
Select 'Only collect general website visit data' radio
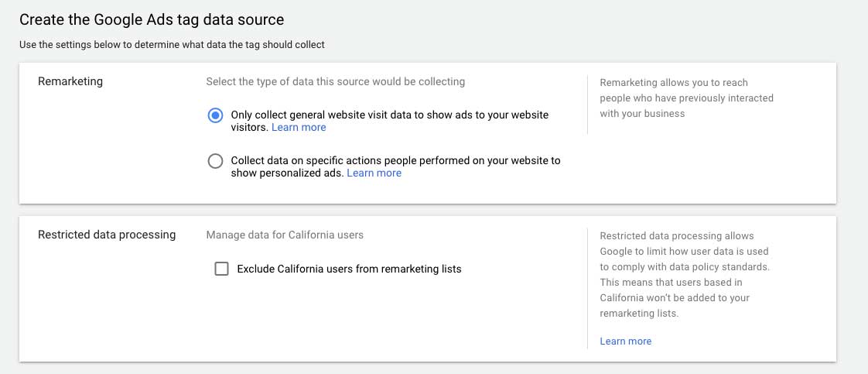[x=215, y=115]
